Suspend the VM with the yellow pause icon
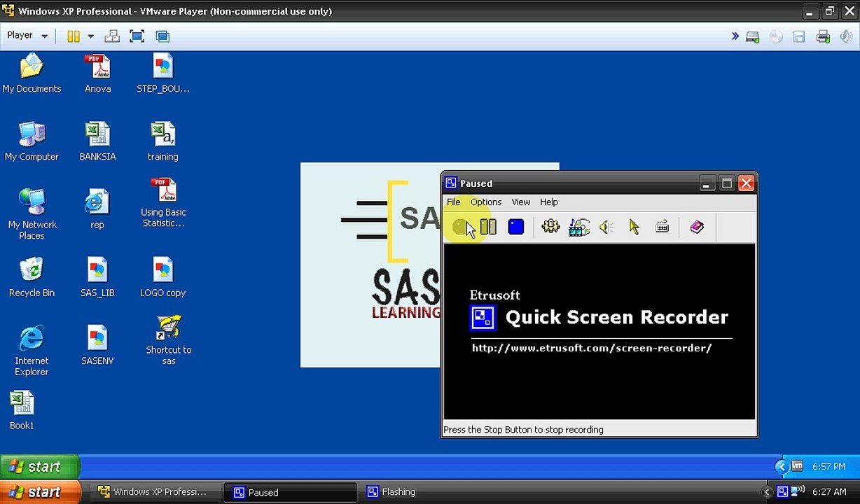Image resolution: width=860 pixels, height=504 pixels. point(74,36)
